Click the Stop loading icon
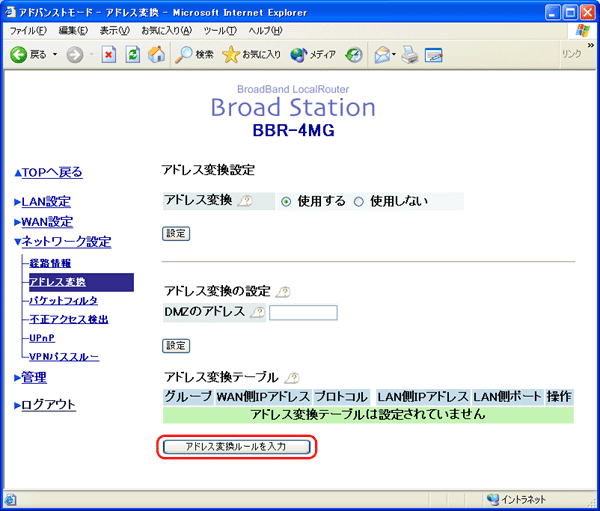Image resolution: width=600 pixels, height=511 pixels. click(109, 55)
